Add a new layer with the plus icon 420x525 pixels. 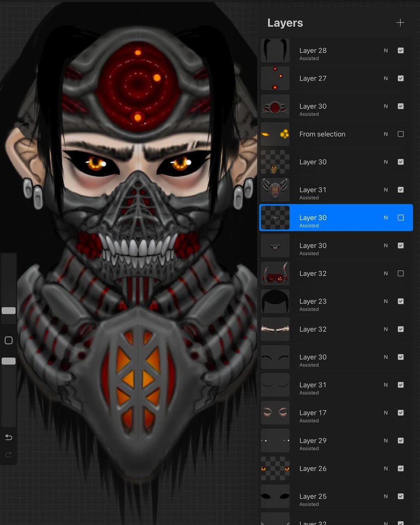[400, 23]
